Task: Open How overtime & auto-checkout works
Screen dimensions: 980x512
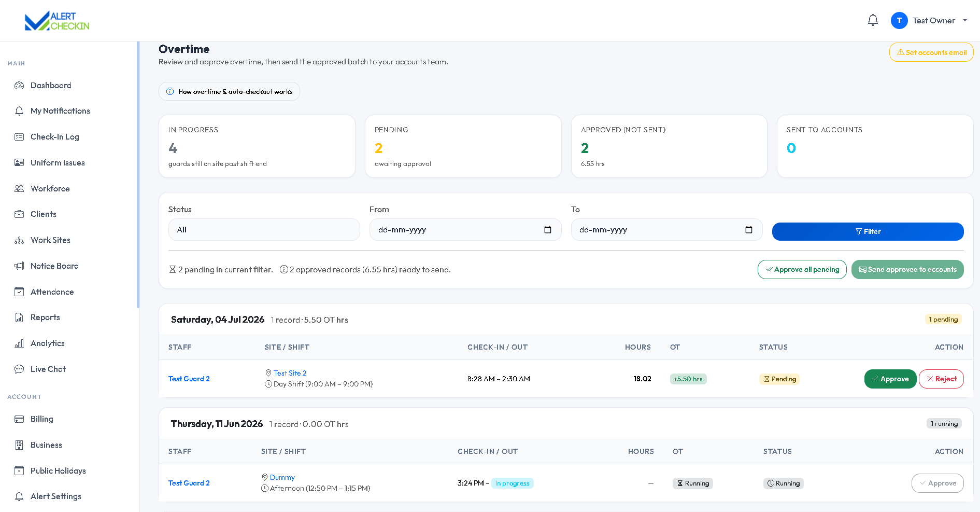Action: (229, 91)
